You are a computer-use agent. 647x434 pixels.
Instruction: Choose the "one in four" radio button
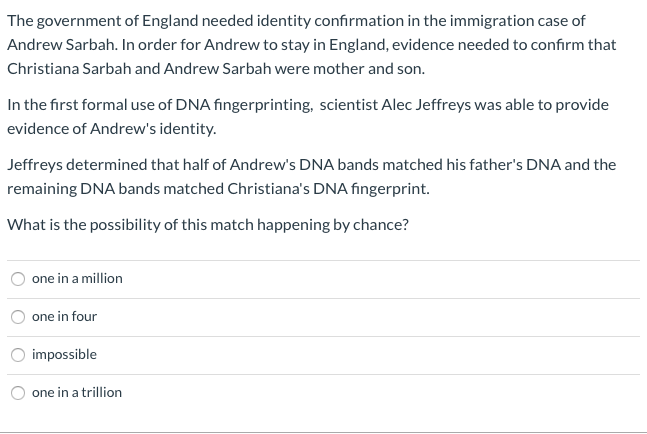pyautogui.click(x=18, y=317)
